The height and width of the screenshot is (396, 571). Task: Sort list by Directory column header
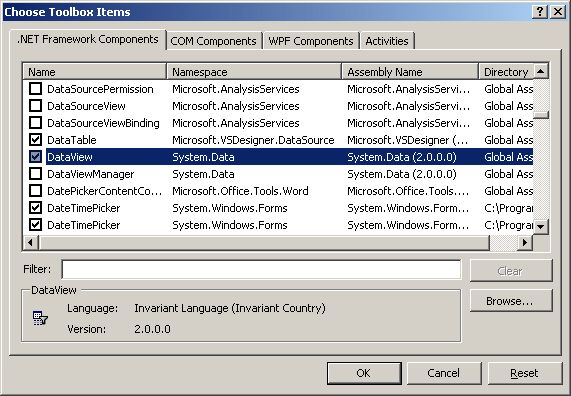pos(506,72)
